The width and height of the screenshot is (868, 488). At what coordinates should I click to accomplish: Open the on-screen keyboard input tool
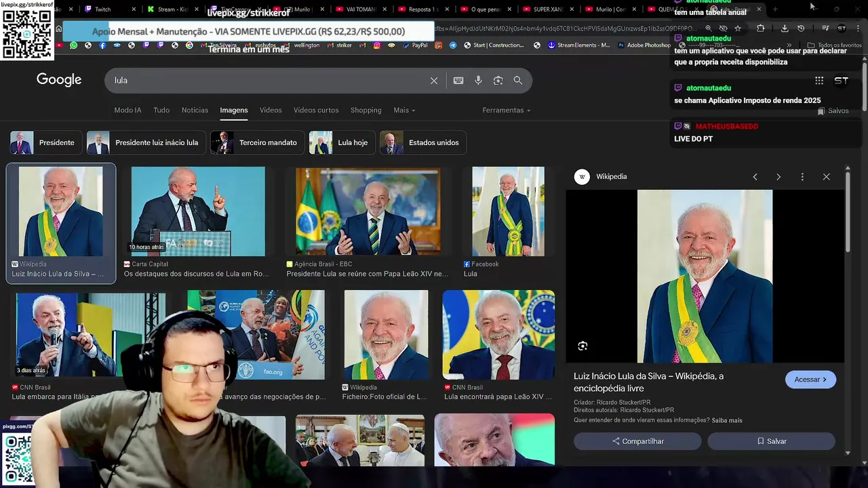click(x=458, y=81)
